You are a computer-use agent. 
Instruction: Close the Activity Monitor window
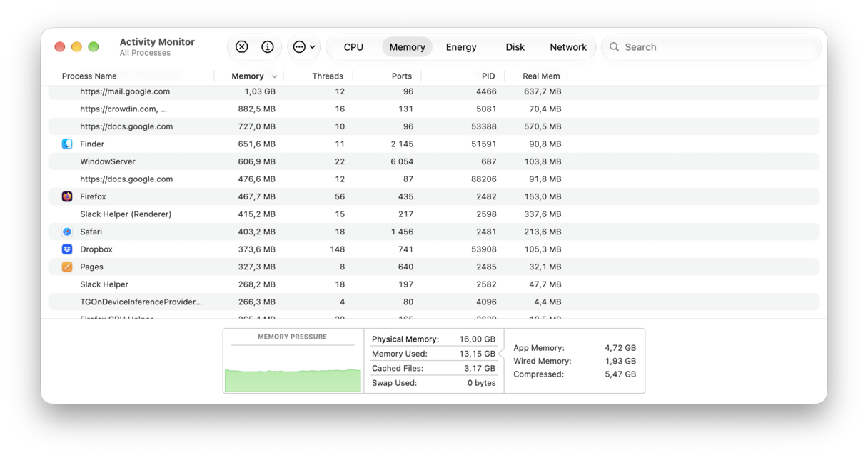click(60, 47)
